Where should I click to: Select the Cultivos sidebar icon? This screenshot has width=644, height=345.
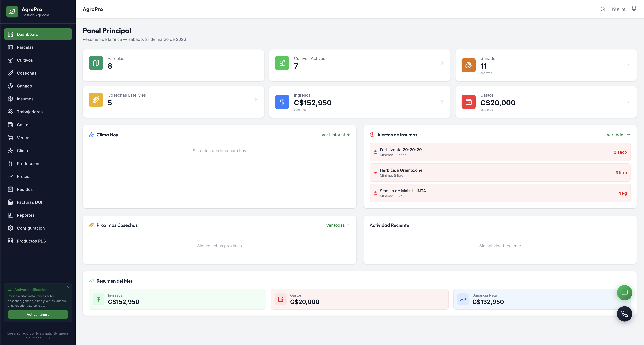click(x=10, y=60)
